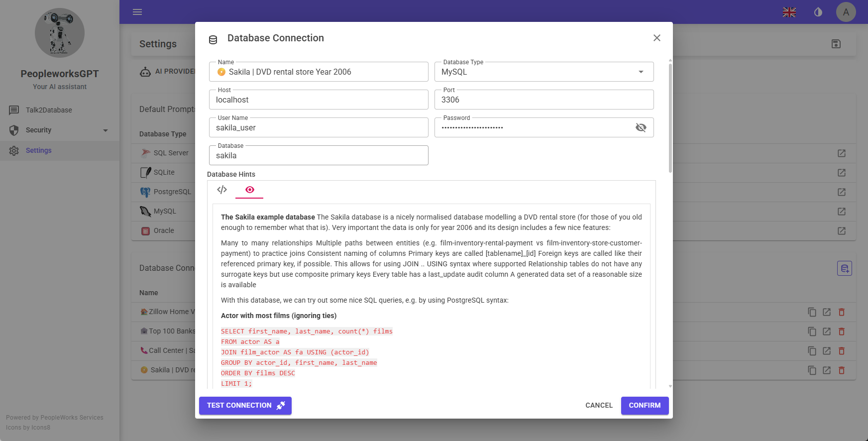Screen dimensions: 868x441
Task: Click the Security shield icon
Action: point(14,130)
